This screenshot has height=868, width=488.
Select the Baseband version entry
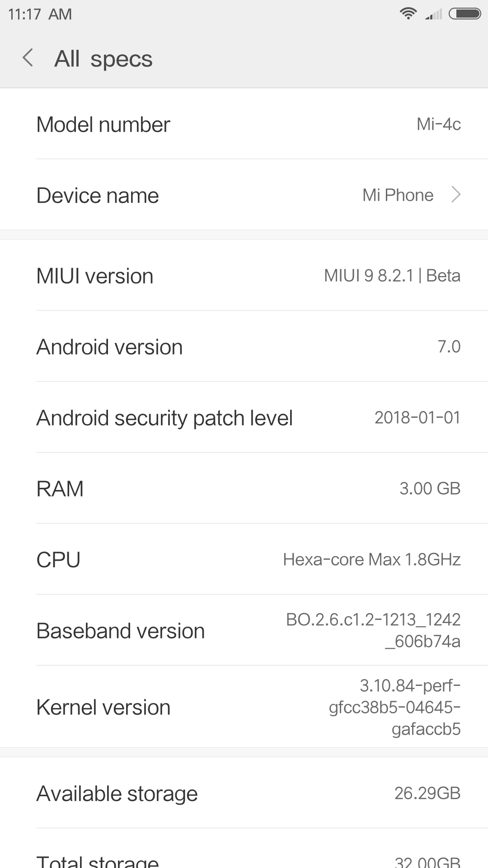(244, 631)
